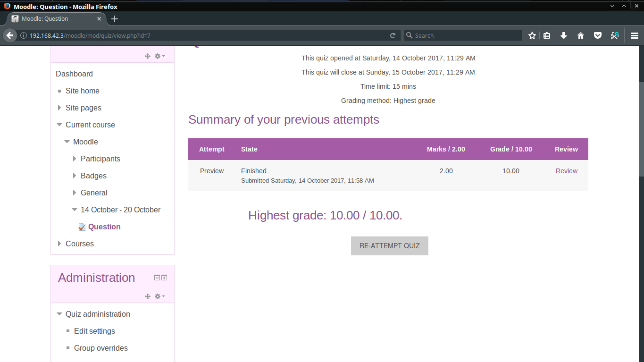Dock the Administration block using the arrow icon
The width and height of the screenshot is (644, 362).
(164, 277)
